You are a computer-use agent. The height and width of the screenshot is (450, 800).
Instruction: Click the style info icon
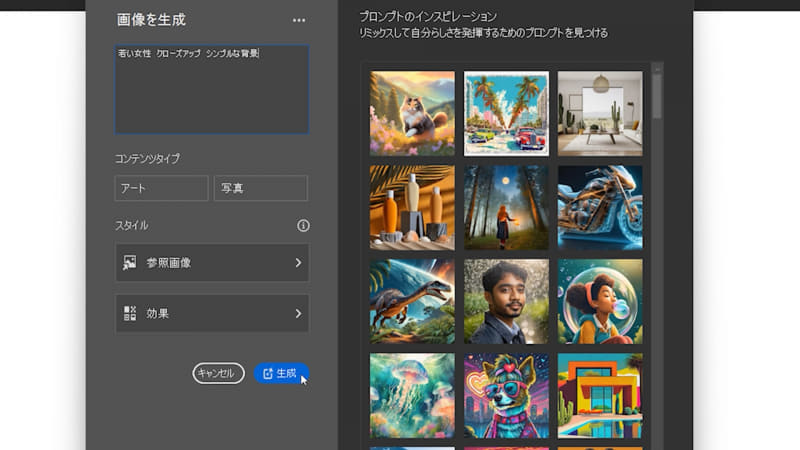click(303, 226)
